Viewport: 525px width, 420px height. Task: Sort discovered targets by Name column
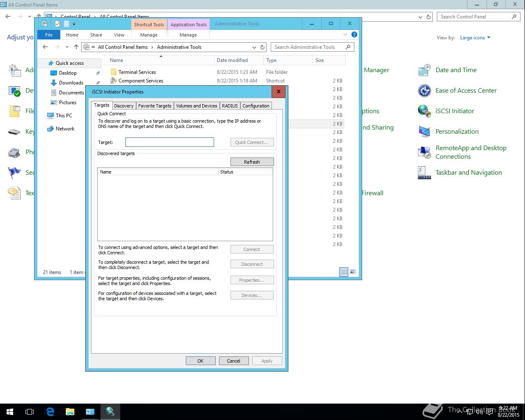click(x=157, y=172)
